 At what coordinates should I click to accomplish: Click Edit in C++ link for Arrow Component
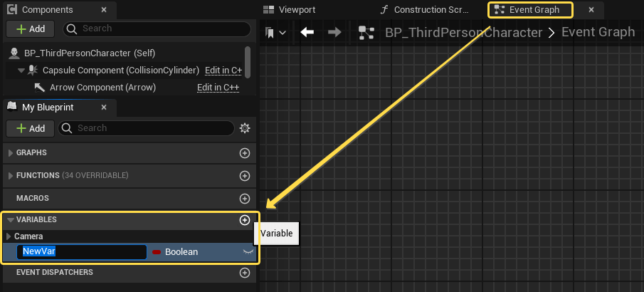(x=218, y=88)
